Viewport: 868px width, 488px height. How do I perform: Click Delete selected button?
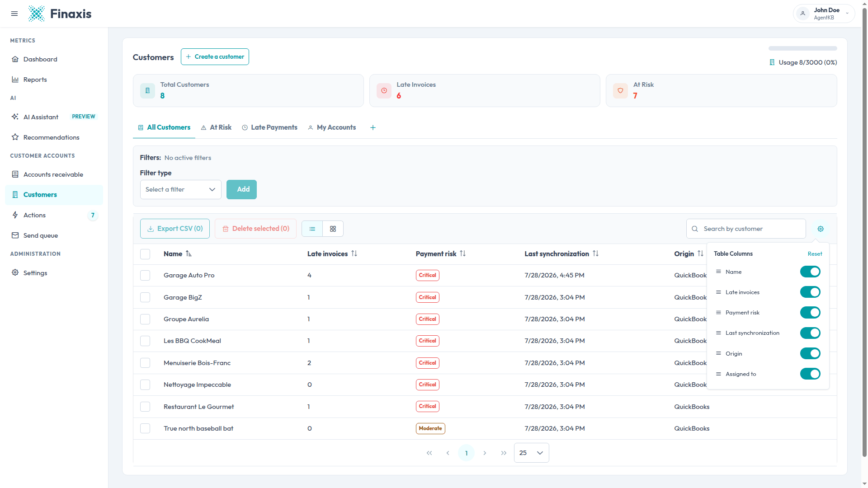point(255,229)
